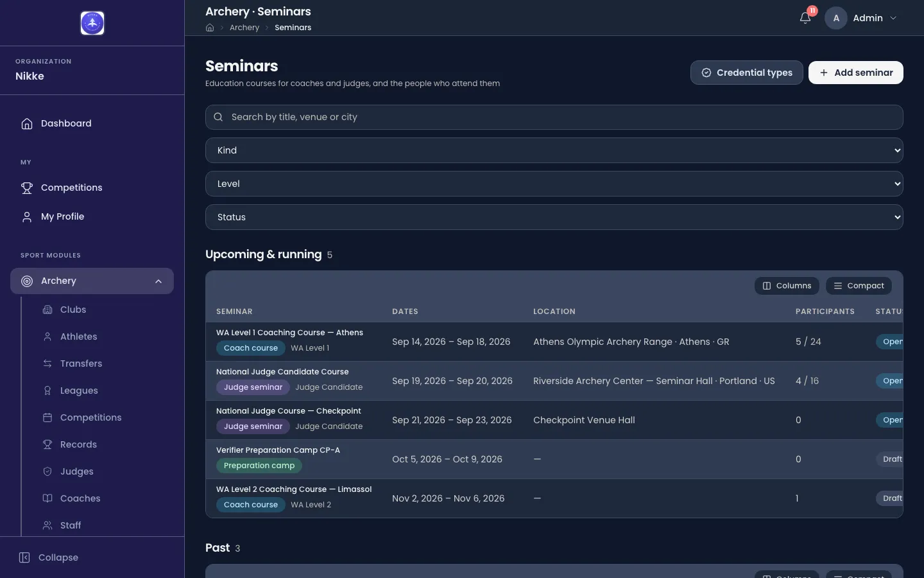
Task: Click the Competitions trophy icon under MY
Action: point(27,188)
